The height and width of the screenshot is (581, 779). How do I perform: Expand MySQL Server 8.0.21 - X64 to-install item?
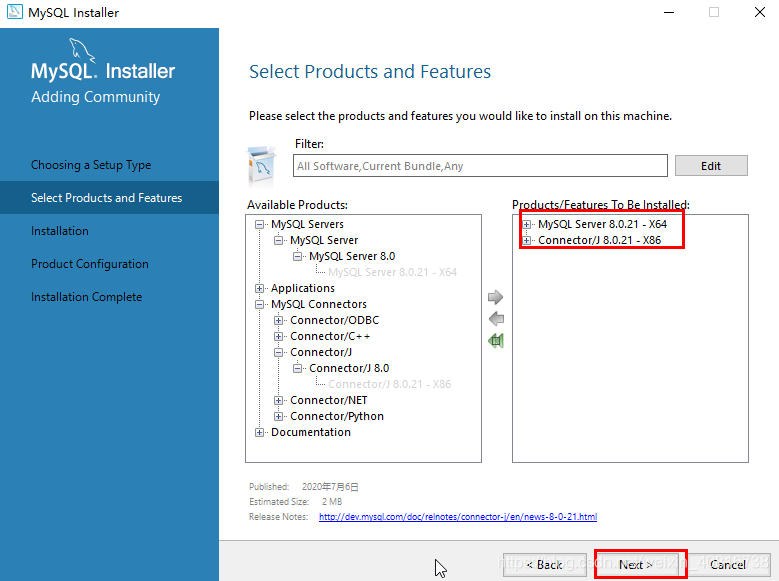pos(527,225)
